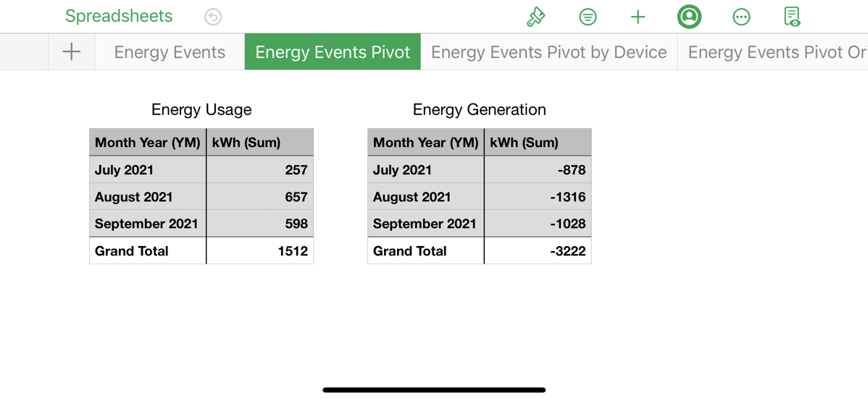The width and height of the screenshot is (868, 401).
Task: Open the partially visible rightmost sheet tab
Action: tap(775, 52)
